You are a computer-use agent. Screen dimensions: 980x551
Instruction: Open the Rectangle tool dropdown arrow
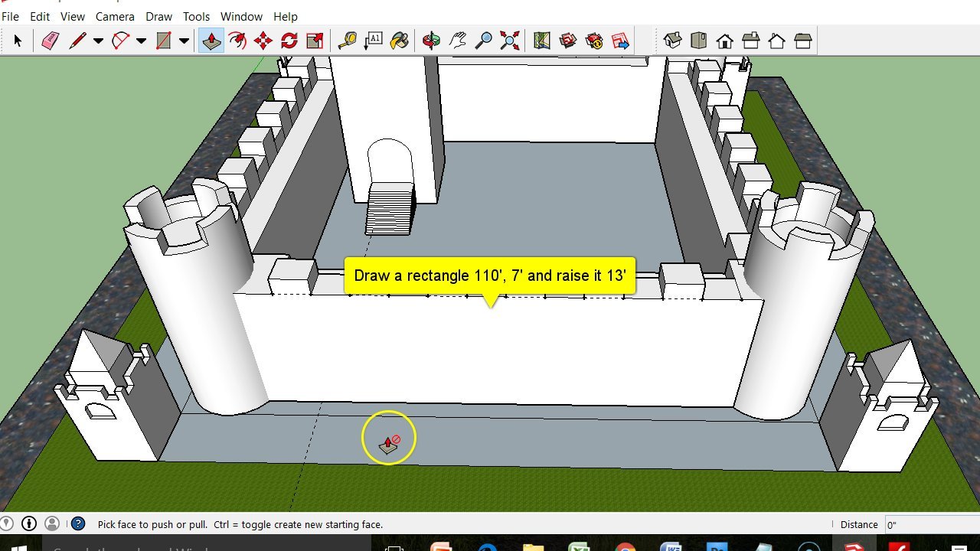(x=184, y=40)
